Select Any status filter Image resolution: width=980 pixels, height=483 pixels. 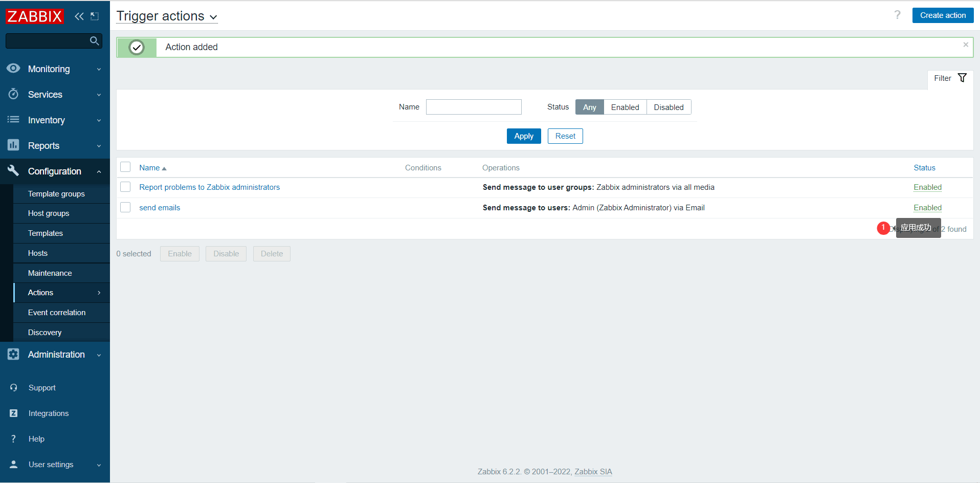[x=590, y=107]
